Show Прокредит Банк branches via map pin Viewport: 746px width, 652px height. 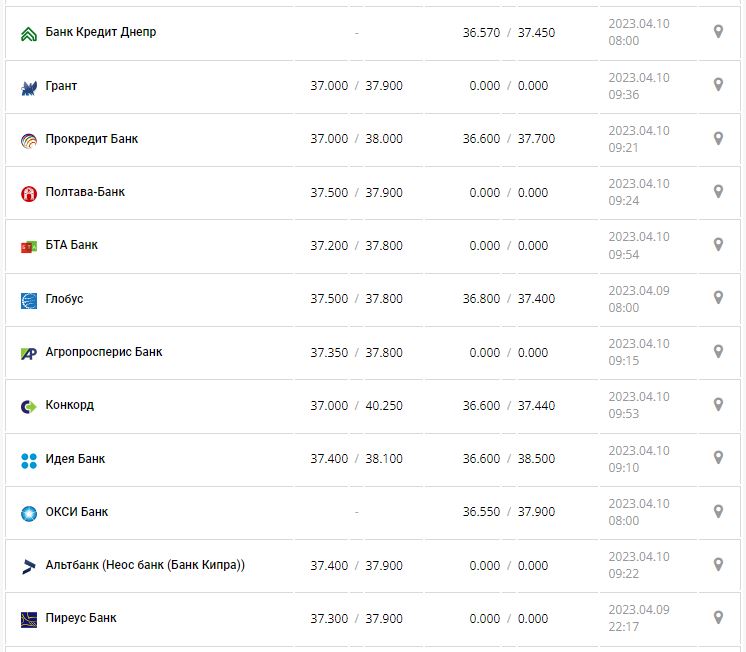pyautogui.click(x=718, y=138)
